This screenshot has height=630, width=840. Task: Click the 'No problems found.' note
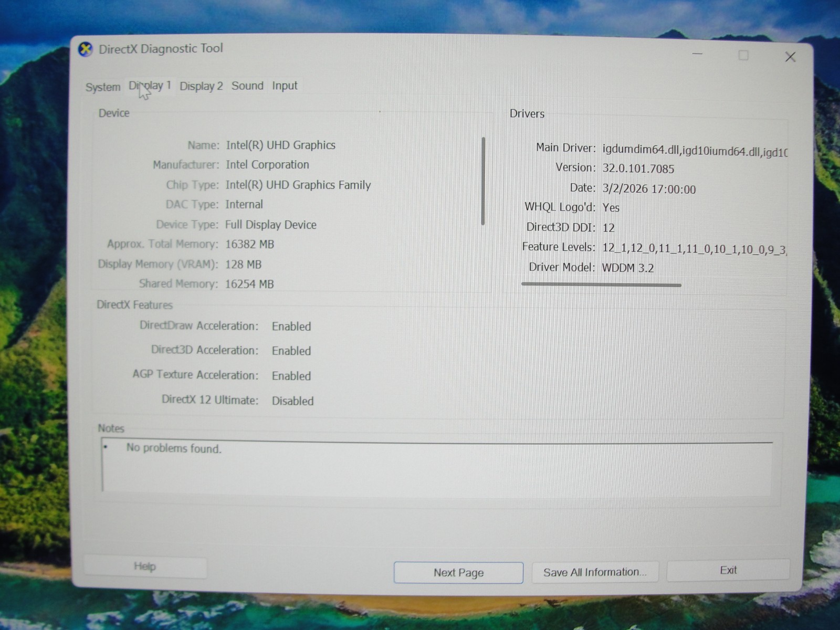point(174,448)
